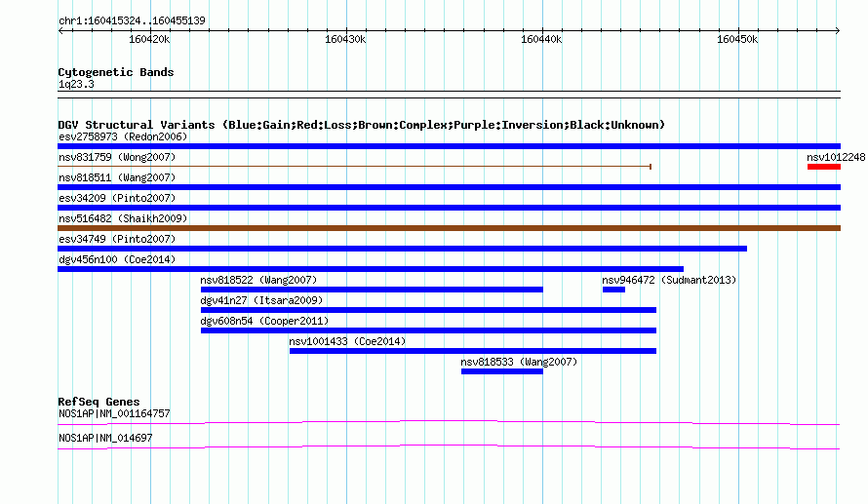Click the dgv456n100 blue variant bar
This screenshot has height=504, width=868.
[371, 269]
